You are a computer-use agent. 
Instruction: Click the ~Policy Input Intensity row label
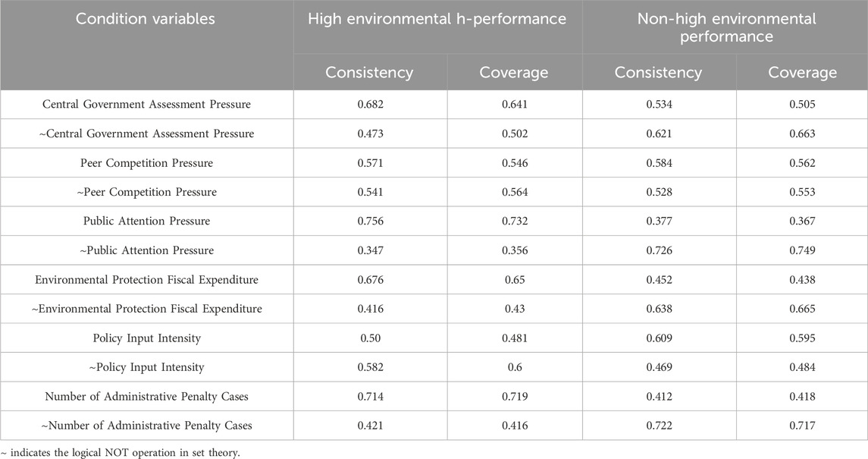147,367
